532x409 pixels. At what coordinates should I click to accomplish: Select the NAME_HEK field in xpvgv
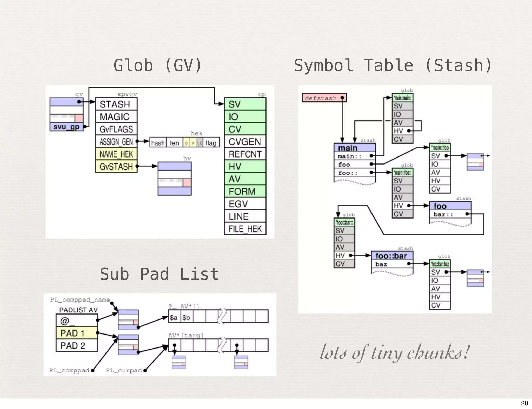[116, 154]
